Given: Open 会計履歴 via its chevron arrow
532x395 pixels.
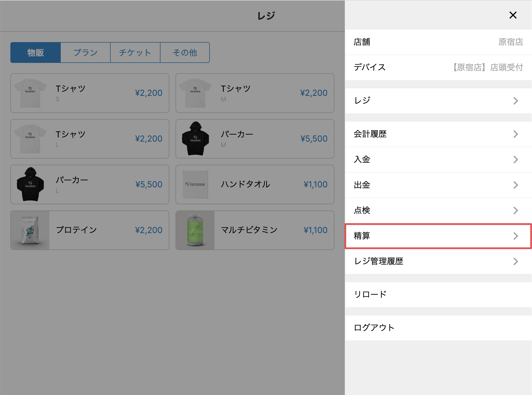Looking at the screenshot, I should click(516, 134).
